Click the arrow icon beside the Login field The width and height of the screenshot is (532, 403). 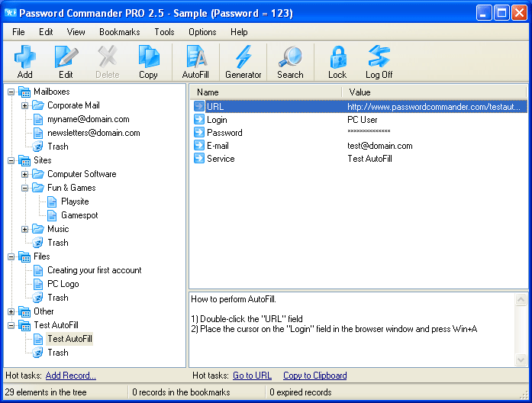pos(199,119)
